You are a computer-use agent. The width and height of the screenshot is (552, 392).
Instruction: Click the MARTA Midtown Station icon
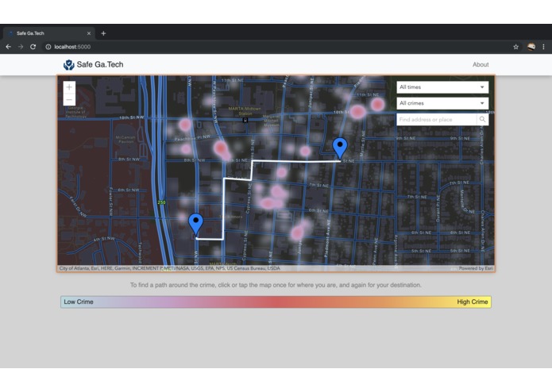tap(245, 121)
